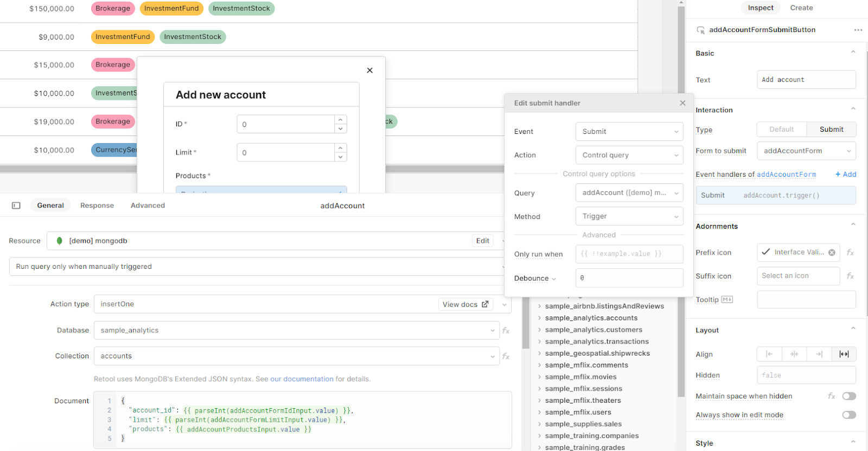The image size is (868, 451).
Task: Open the our documentation link
Action: click(302, 379)
